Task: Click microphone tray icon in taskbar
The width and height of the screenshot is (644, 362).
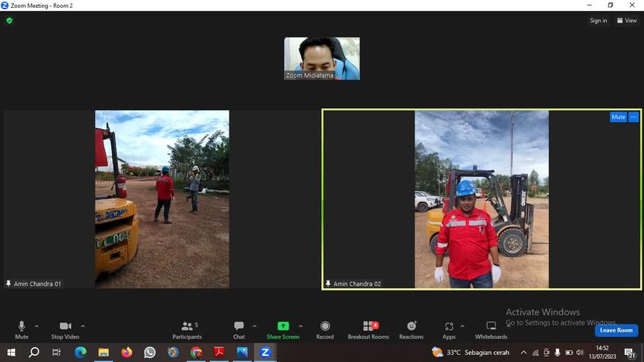Action: pyautogui.click(x=558, y=352)
